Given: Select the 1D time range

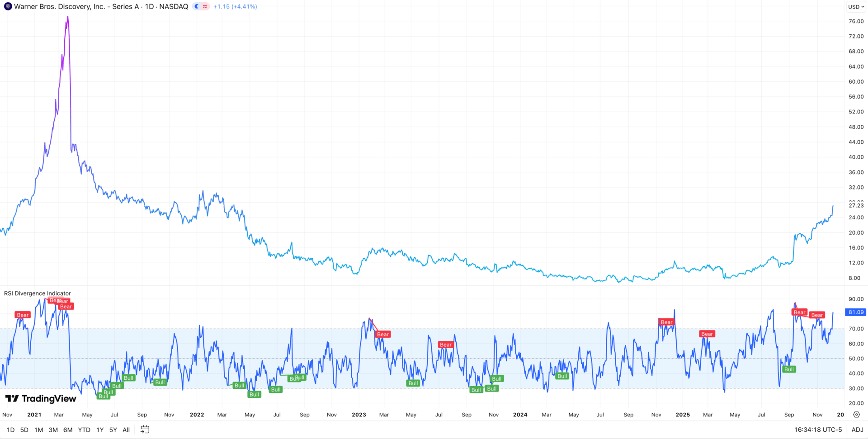Looking at the screenshot, I should (x=11, y=430).
